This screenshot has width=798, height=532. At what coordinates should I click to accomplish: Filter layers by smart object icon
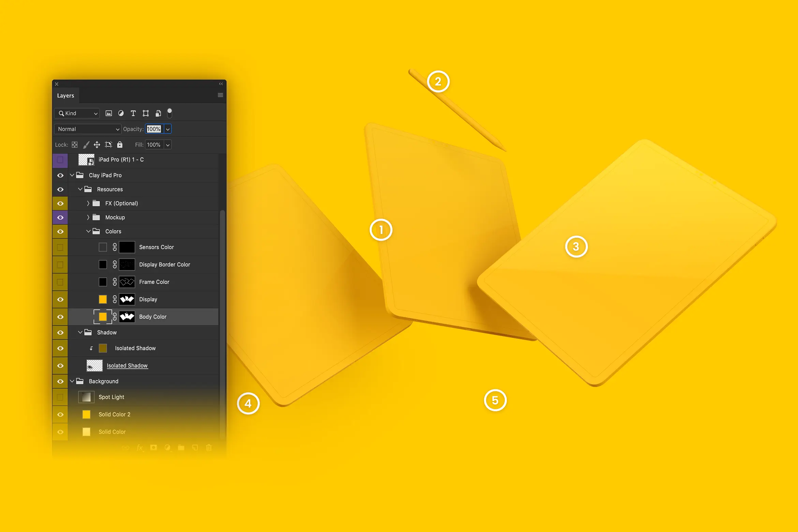point(158,113)
